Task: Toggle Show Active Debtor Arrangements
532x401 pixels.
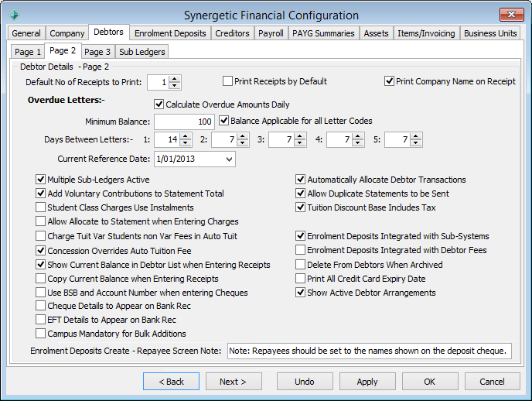Action: [x=300, y=293]
